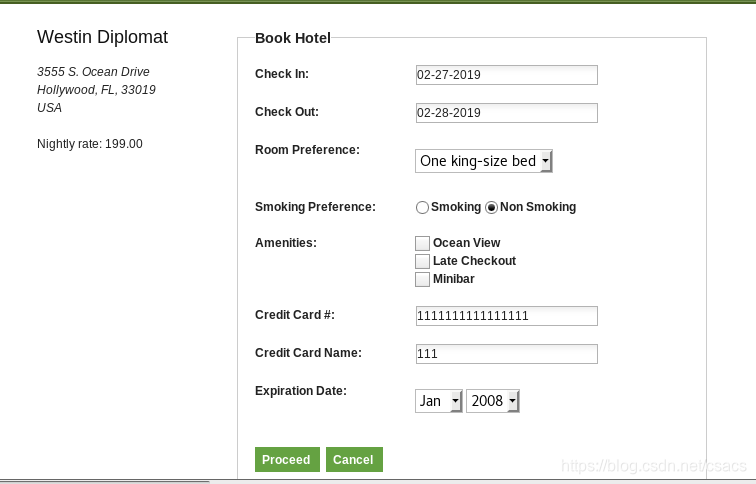756x484 pixels.
Task: Check the Late Checkout amenity
Action: (422, 261)
